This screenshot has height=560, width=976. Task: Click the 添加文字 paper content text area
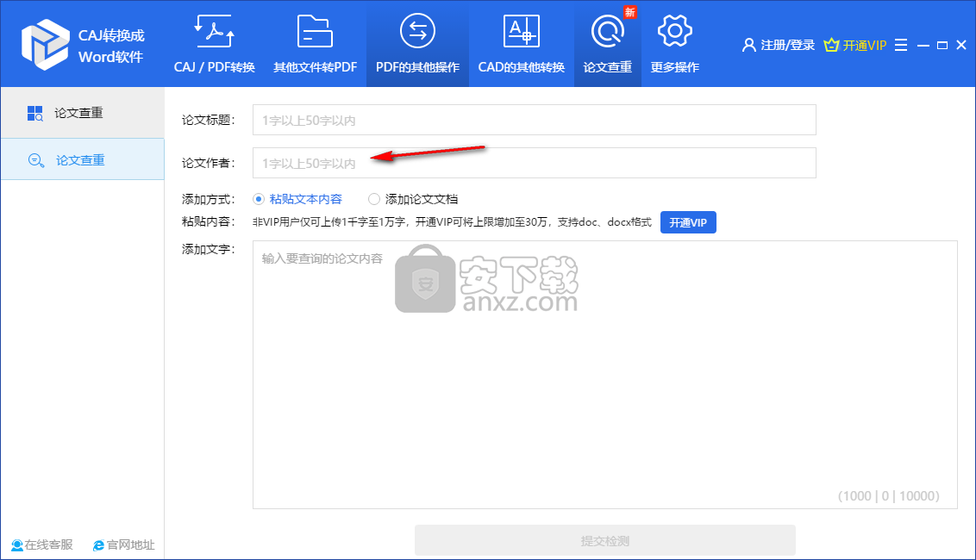pyautogui.click(x=604, y=375)
